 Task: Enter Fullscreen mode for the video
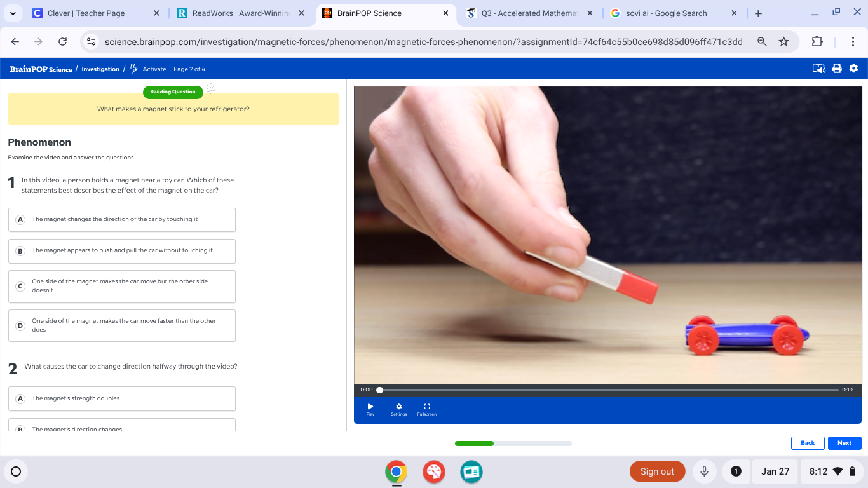point(426,408)
